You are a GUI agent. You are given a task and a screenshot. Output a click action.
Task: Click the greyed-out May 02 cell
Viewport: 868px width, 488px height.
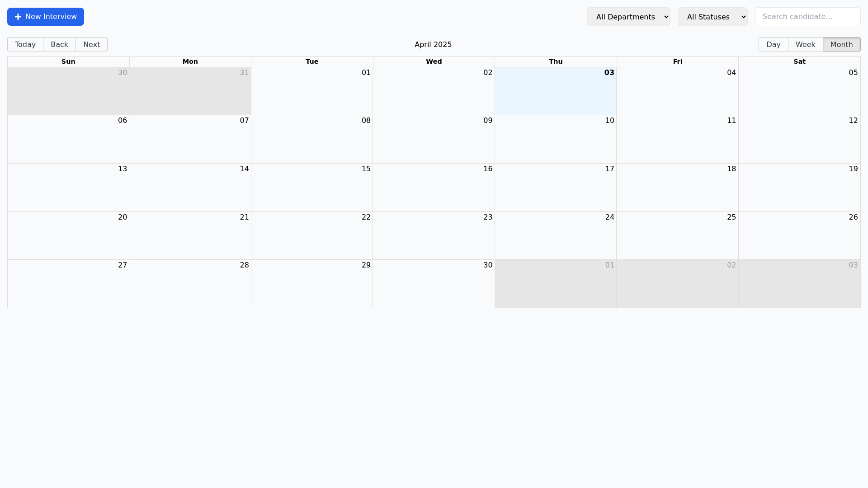pos(677,285)
